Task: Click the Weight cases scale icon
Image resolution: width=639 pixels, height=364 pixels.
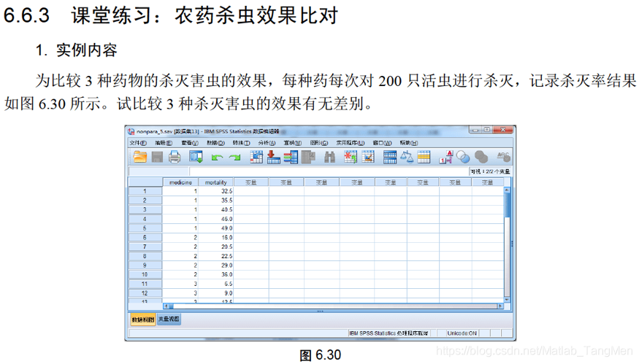Action: (x=407, y=157)
